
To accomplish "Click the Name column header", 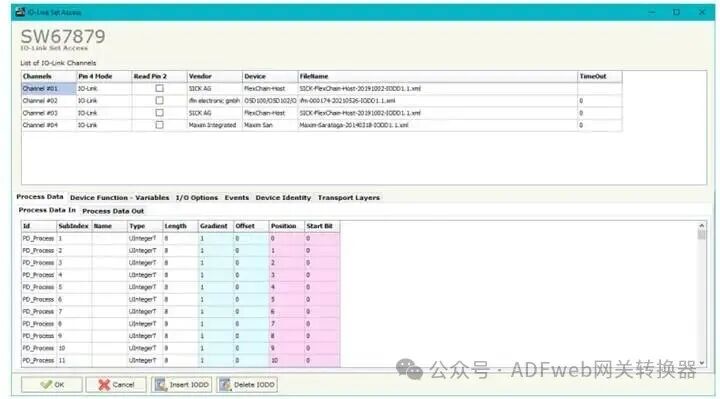I will 109,226.
